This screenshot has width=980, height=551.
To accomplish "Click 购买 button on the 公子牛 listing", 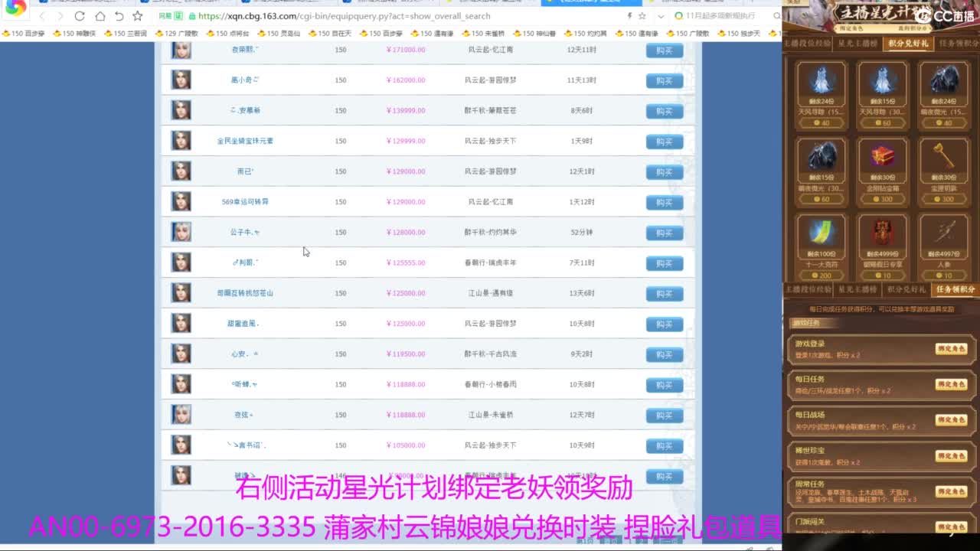I will tap(665, 232).
